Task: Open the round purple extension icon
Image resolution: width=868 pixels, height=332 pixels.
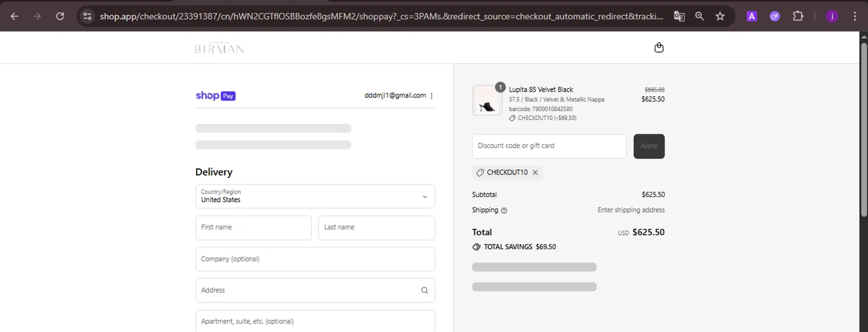Action: [775, 16]
